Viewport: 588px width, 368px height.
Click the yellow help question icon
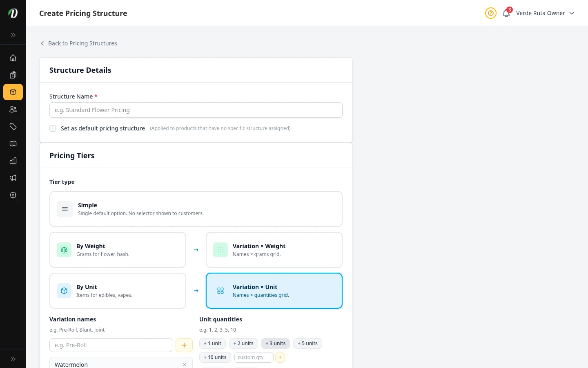coord(490,13)
